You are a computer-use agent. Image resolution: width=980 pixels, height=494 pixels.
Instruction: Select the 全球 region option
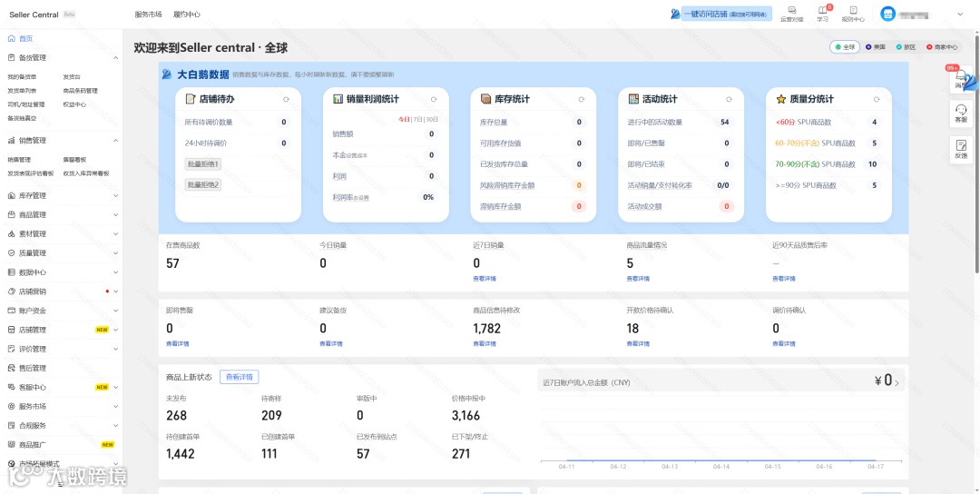(x=845, y=47)
